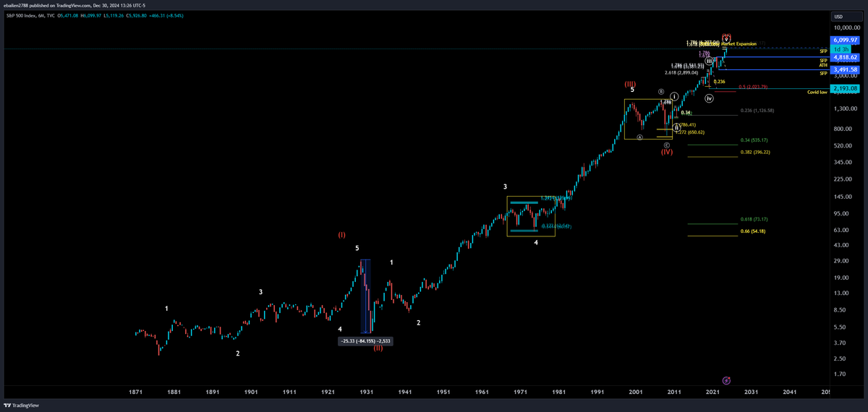Click the 0.382 (396.22) Fibonacci level label
Viewport: 868px width, 412px height.
tap(754, 152)
